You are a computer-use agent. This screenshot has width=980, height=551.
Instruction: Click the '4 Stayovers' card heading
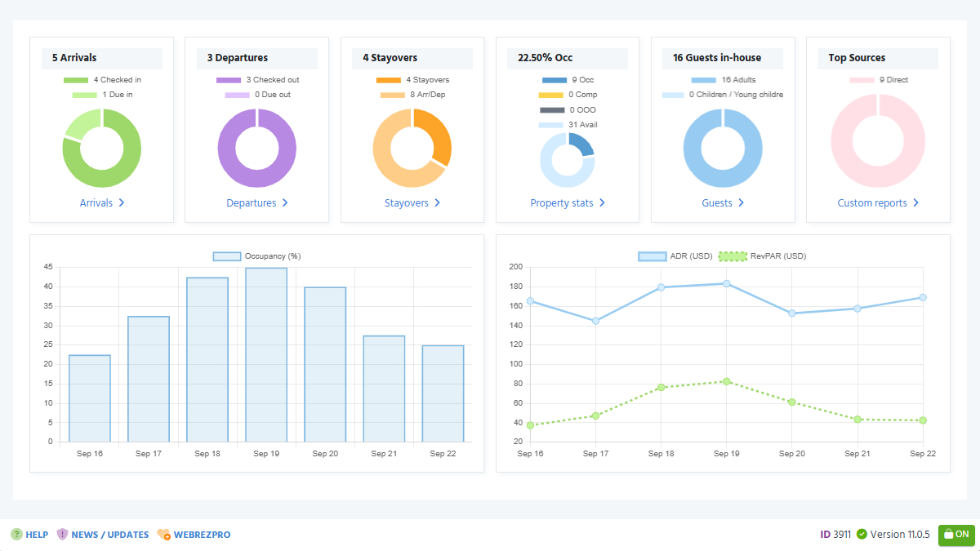tap(390, 58)
